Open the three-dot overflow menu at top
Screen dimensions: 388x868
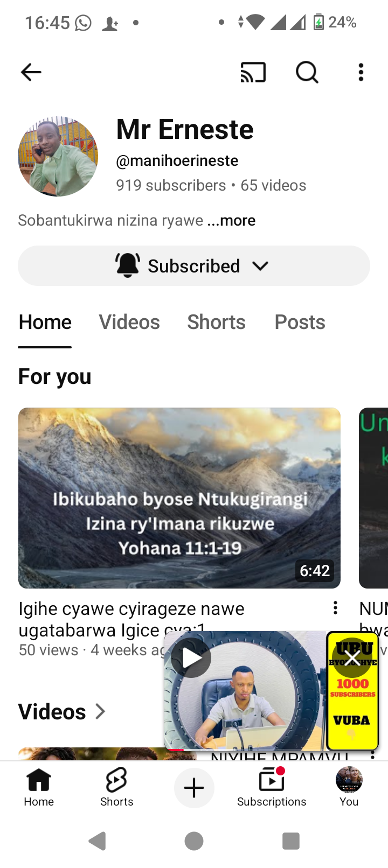coord(361,72)
